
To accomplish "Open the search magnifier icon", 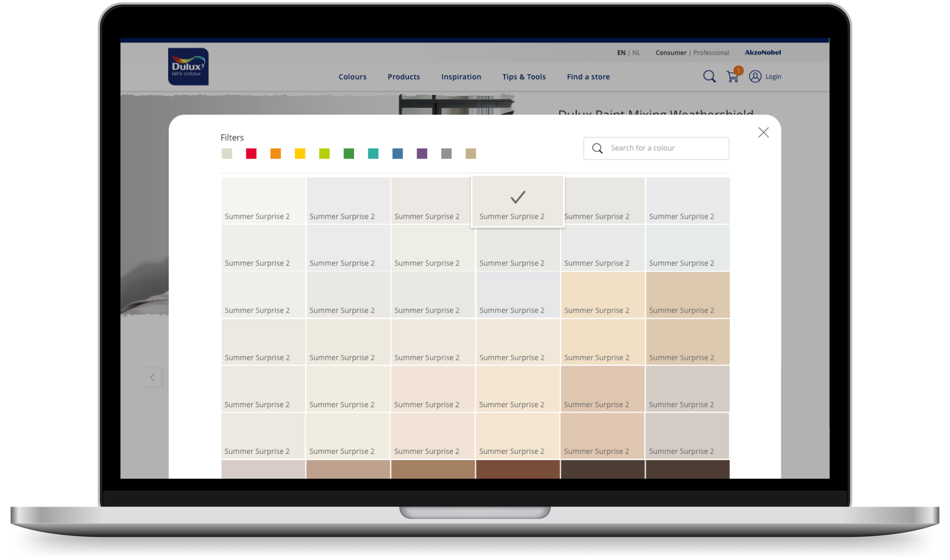I will [709, 76].
